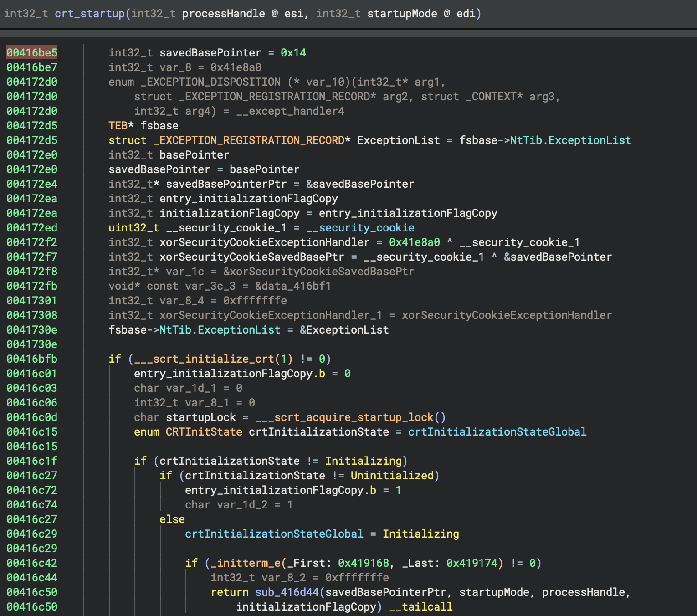The height and width of the screenshot is (616, 697).
Task: Select the 0x419168 _First argument value
Action: [x=363, y=563]
